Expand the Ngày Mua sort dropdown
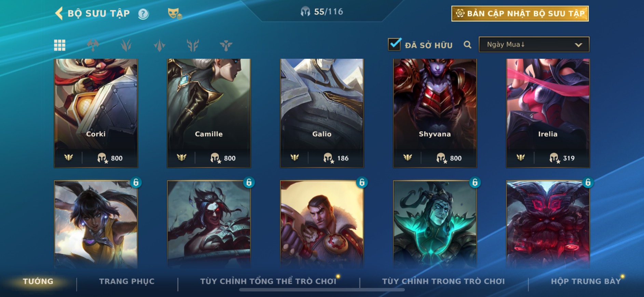 [x=534, y=44]
